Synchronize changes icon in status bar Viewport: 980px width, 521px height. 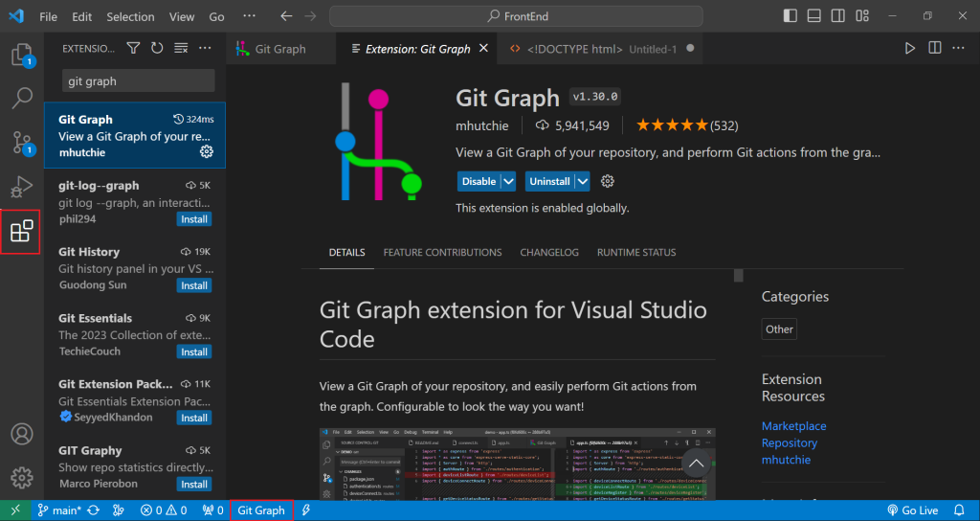point(93,510)
